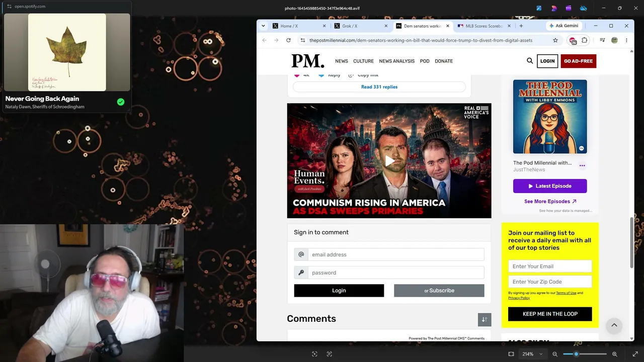Click the visual search icon in the photo viewer

(x=314, y=354)
